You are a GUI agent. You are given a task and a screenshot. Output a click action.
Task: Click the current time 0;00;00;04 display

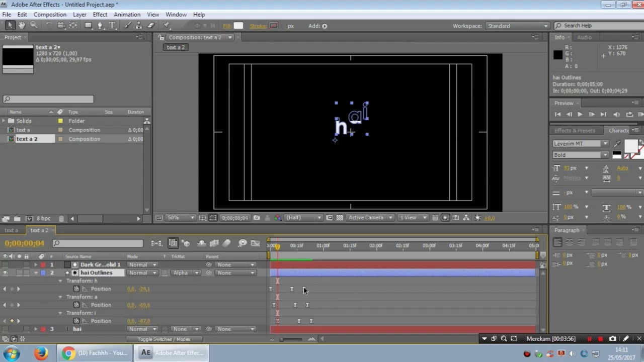tap(25, 243)
